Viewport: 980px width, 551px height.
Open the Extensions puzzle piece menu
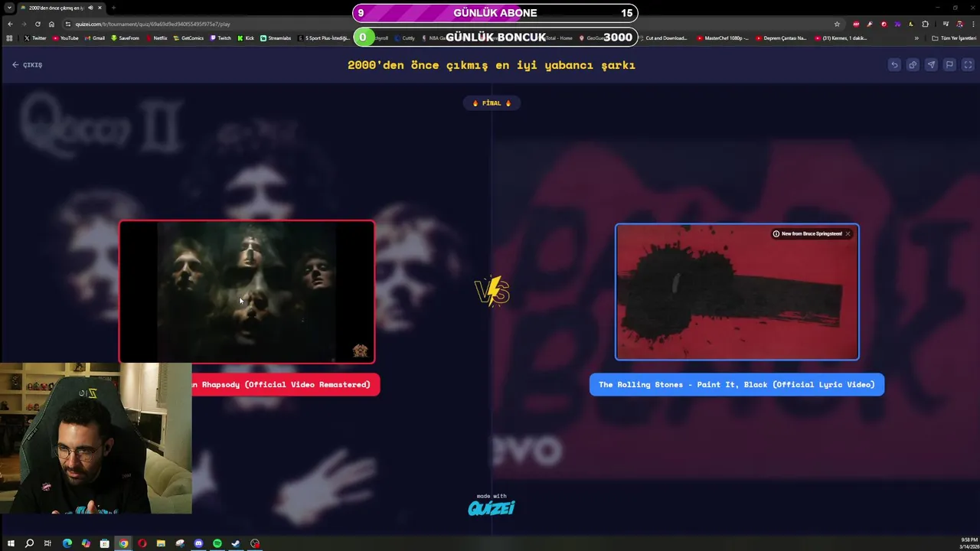pyautogui.click(x=925, y=24)
